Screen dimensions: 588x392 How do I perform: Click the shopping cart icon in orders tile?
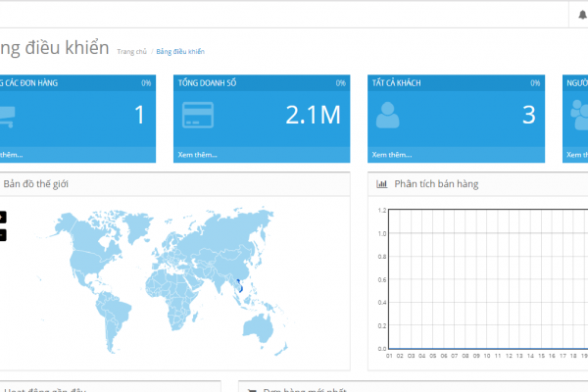coord(7,117)
